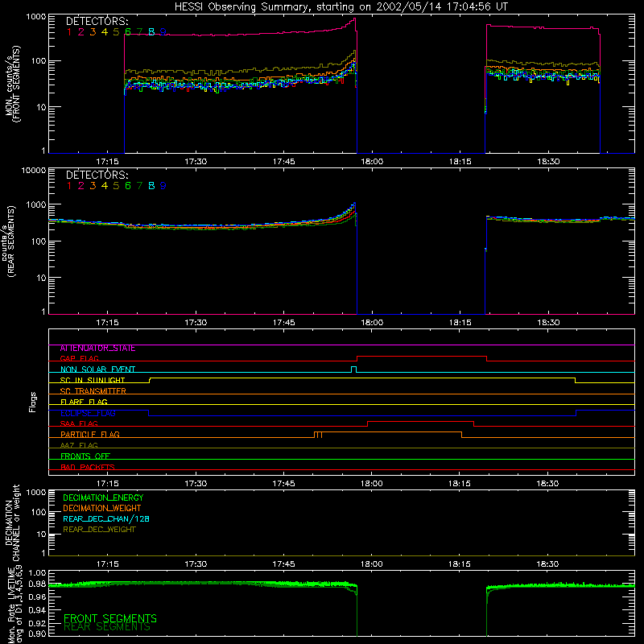Click the PARTICLE_FLAG label
The width and height of the screenshot is (644, 644).
tap(90, 435)
